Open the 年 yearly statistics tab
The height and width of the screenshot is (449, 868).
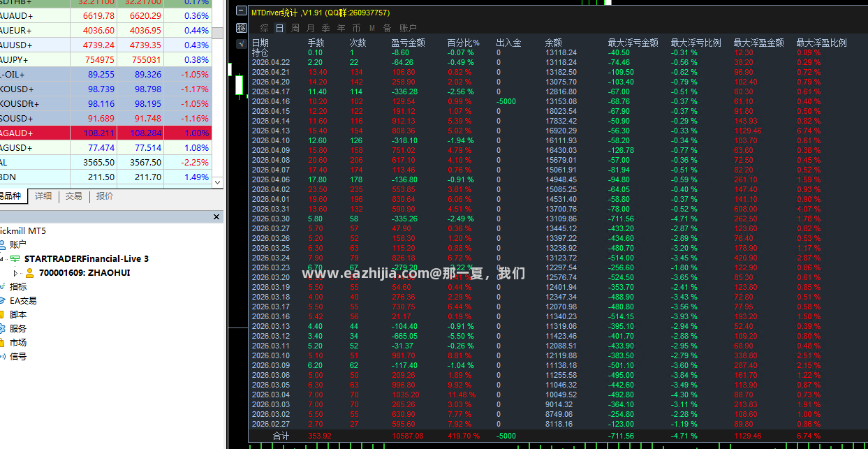tap(341, 28)
